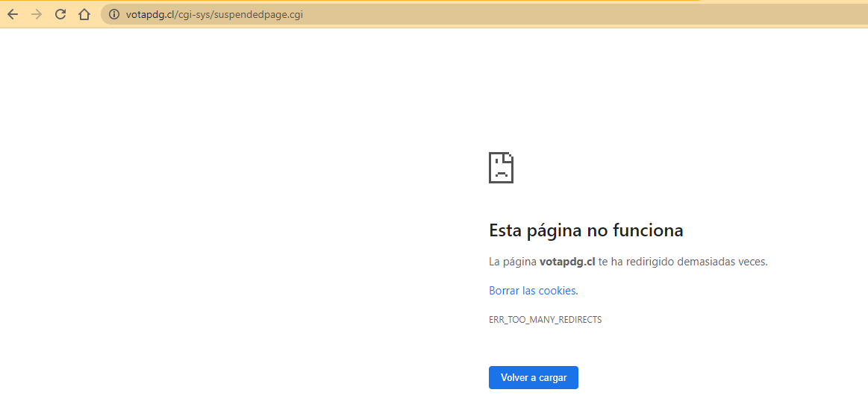The image size is (868, 413).
Task: View site information icon in address bar
Action: pos(114,15)
